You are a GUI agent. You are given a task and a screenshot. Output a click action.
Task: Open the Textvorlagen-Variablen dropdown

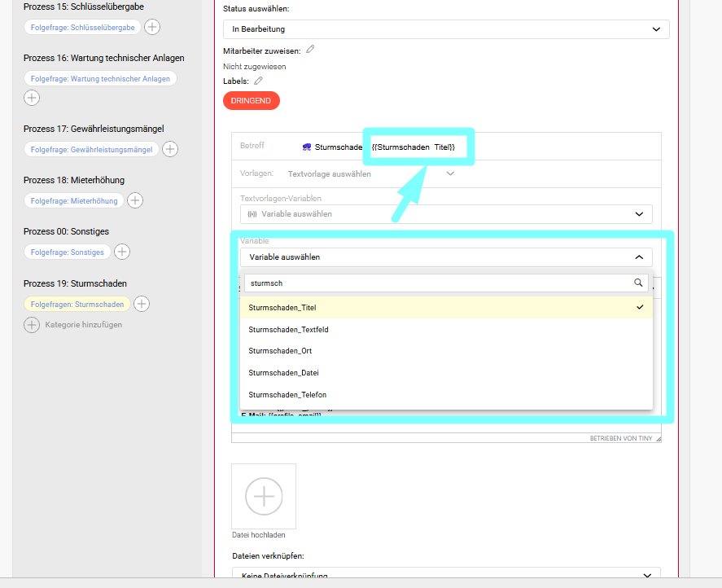coord(445,214)
